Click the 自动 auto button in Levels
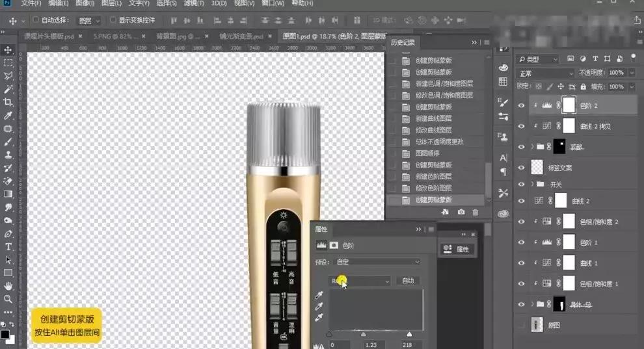The width and height of the screenshot is (644, 349). click(x=408, y=281)
